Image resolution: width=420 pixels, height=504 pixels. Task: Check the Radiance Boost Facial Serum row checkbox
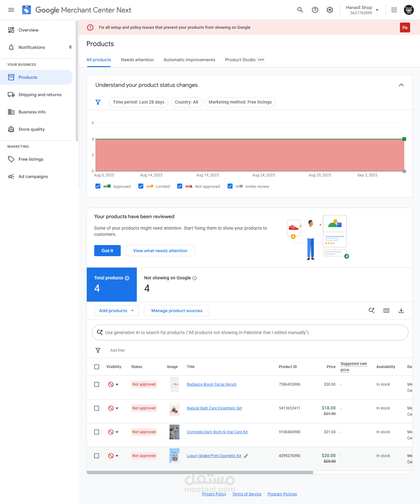point(97,384)
